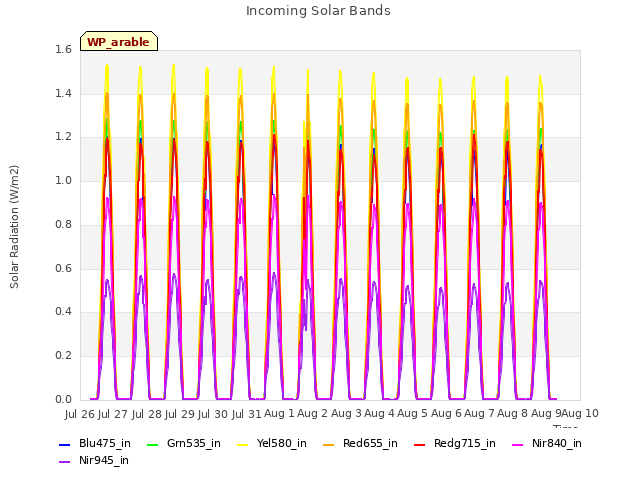
Task: Select the Red655_in legend label
Action: tap(370, 444)
